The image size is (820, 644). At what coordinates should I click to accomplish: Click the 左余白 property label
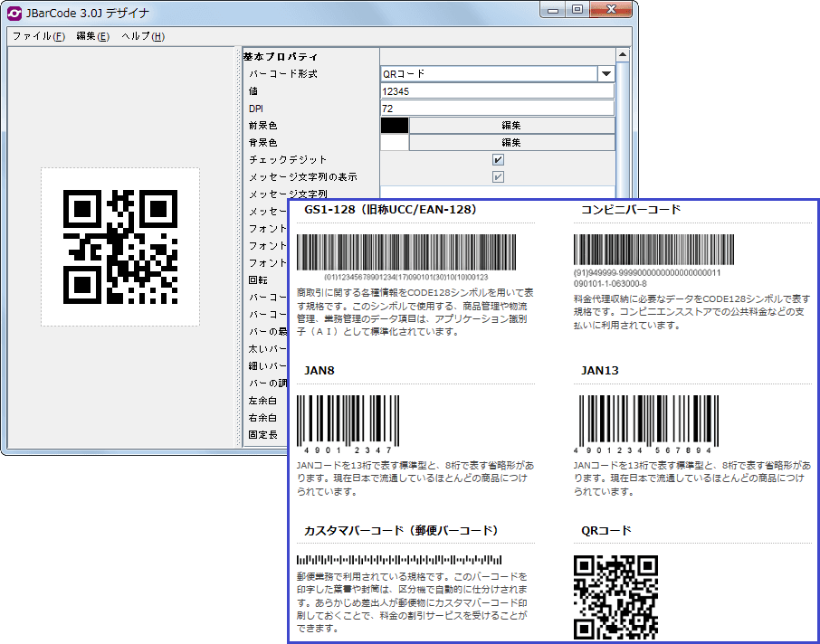point(263,401)
